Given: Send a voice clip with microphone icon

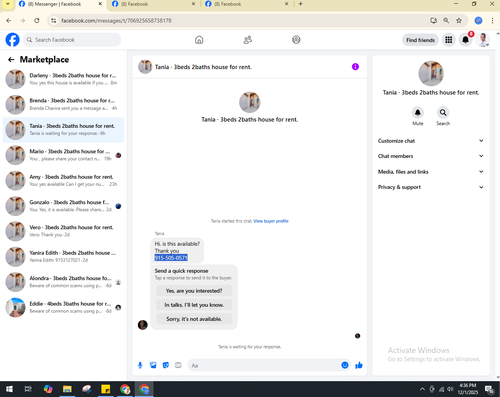Looking at the screenshot, I should click(x=140, y=365).
